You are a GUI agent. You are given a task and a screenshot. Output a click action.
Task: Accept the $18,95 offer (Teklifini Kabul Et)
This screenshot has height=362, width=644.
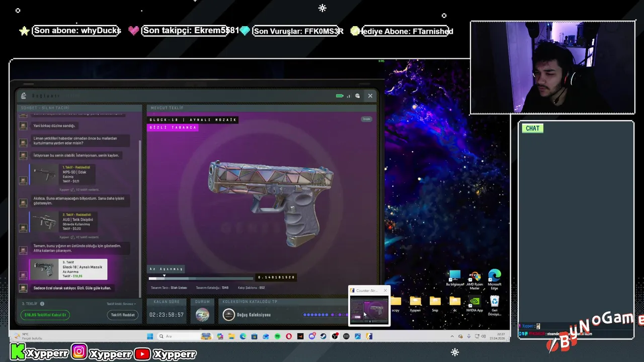point(45,315)
